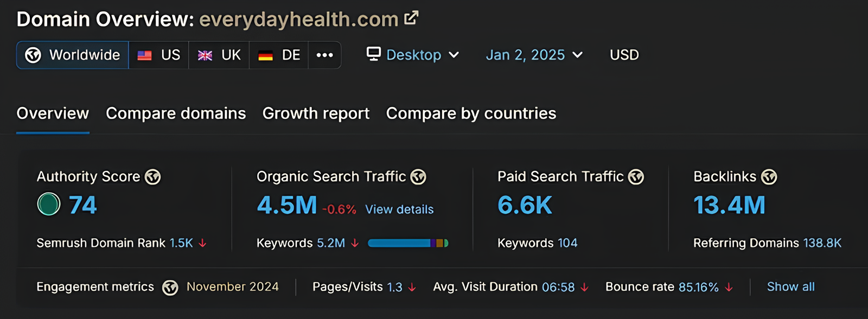Click globe icon beside Paid Search Traffic
The width and height of the screenshot is (868, 319).
pyautogui.click(x=636, y=177)
